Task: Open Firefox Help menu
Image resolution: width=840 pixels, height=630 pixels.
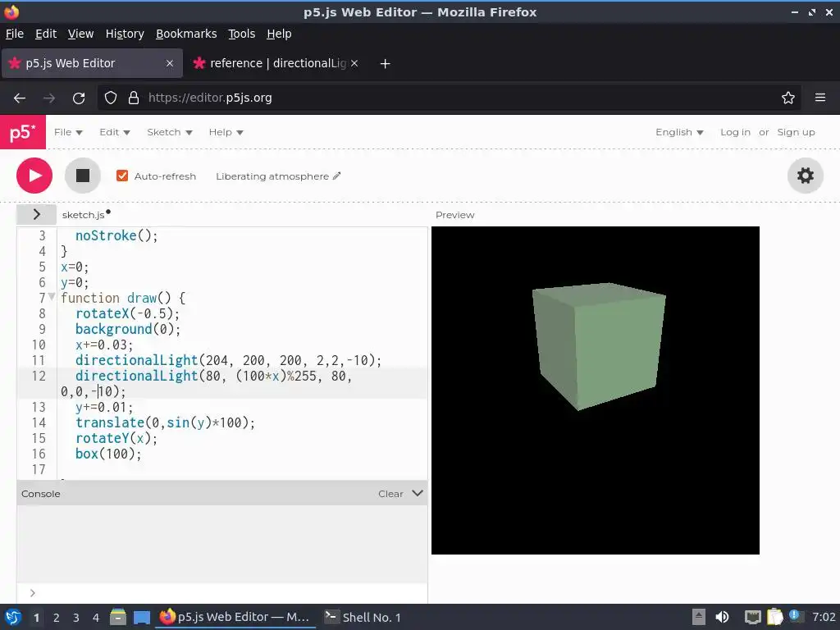Action: click(279, 34)
